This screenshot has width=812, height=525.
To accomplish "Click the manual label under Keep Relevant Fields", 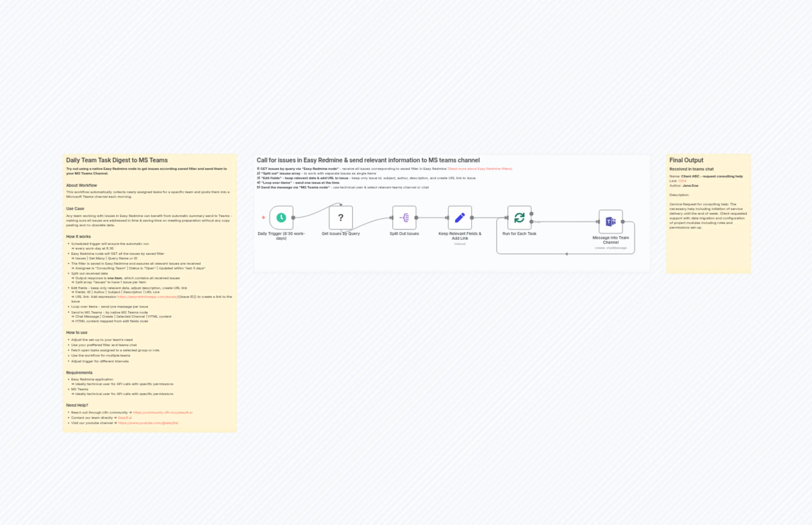I will (x=459, y=244).
